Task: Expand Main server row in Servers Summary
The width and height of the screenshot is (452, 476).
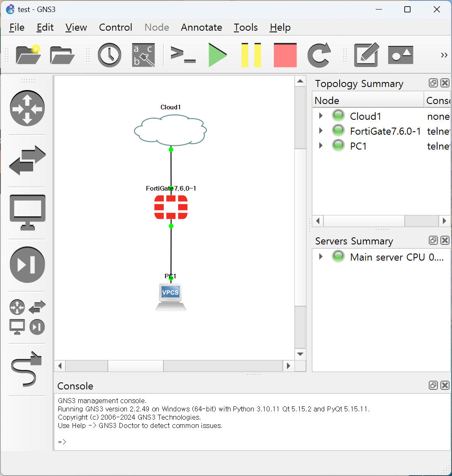Action: pyautogui.click(x=321, y=256)
